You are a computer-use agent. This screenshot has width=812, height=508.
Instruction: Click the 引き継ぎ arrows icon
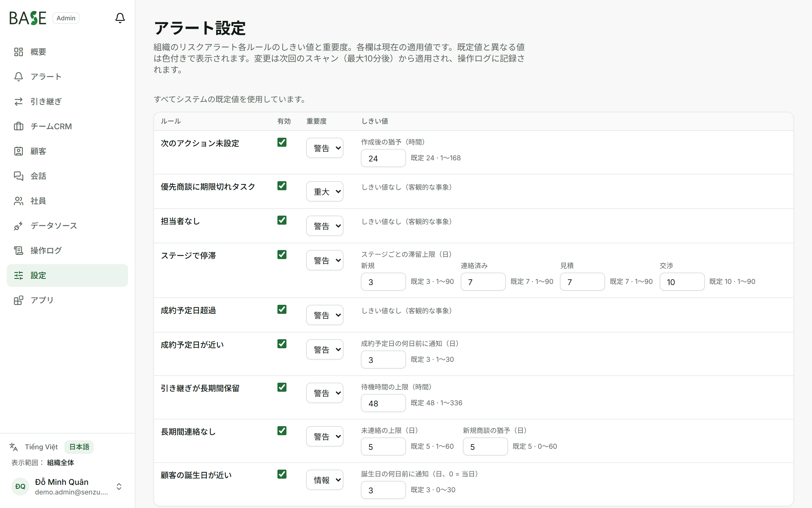coord(18,102)
